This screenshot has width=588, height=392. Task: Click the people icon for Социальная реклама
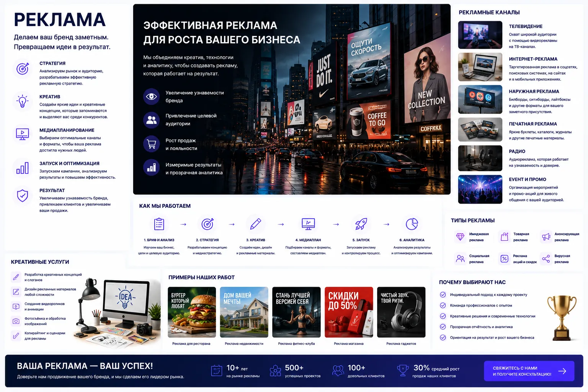(x=460, y=259)
